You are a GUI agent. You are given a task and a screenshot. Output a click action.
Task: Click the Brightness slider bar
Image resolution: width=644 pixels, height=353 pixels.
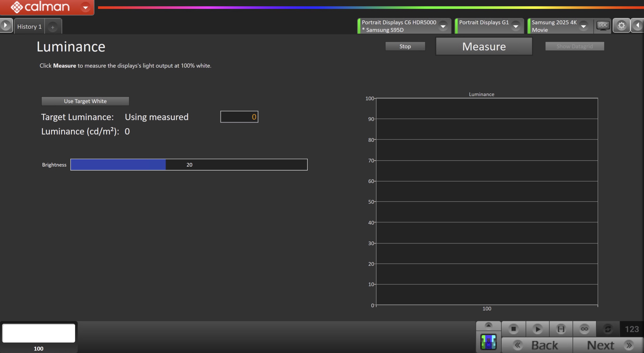pyautogui.click(x=189, y=165)
